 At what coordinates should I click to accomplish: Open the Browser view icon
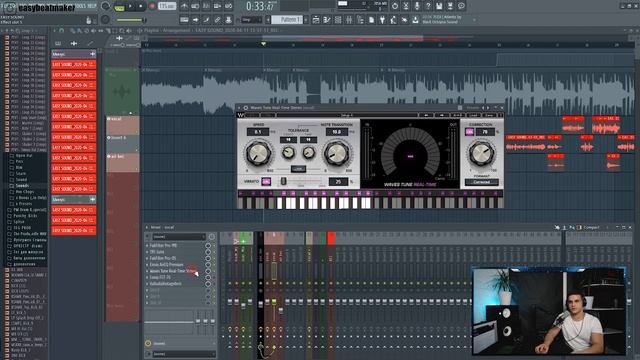pyautogui.click(x=360, y=20)
